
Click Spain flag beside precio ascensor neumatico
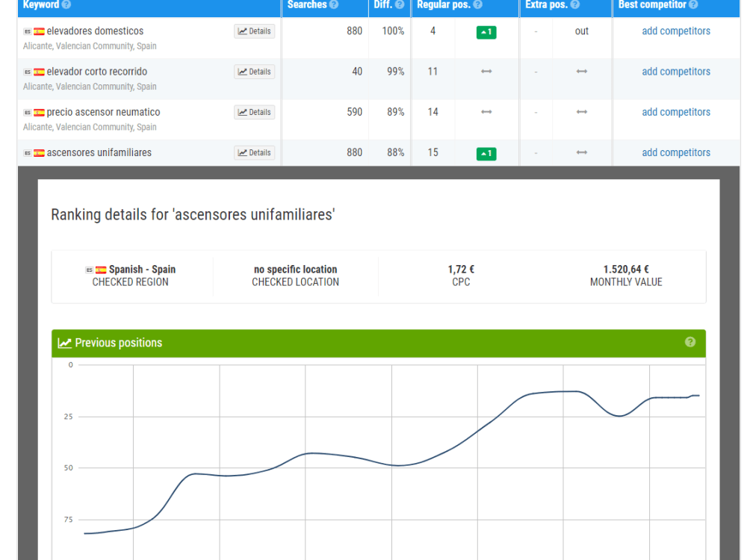(x=39, y=113)
